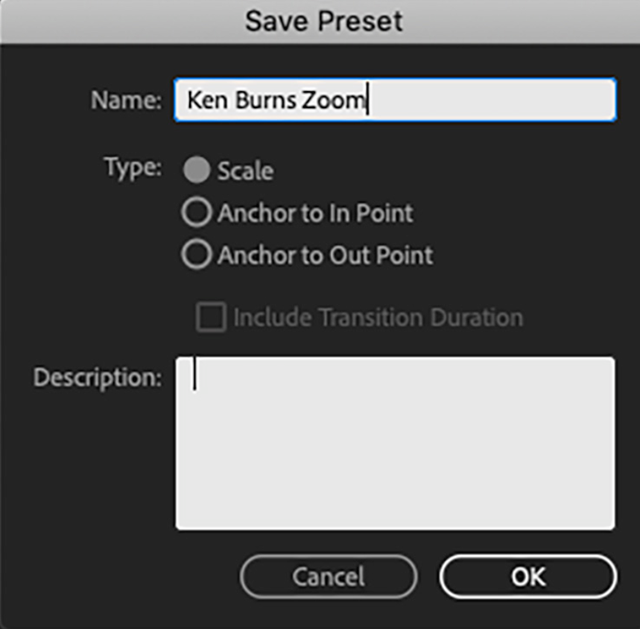Choose the Anchor to Out Point radio

pyautogui.click(x=196, y=255)
